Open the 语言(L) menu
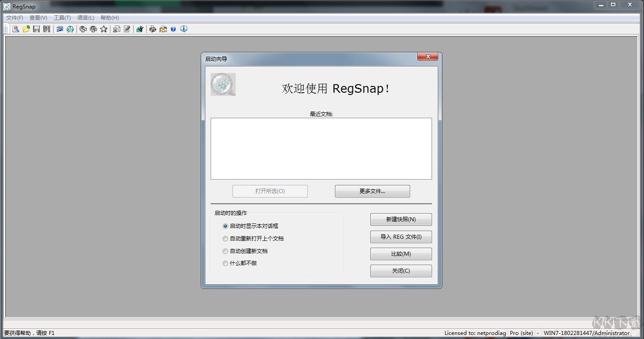The width and height of the screenshot is (644, 339). tap(86, 18)
